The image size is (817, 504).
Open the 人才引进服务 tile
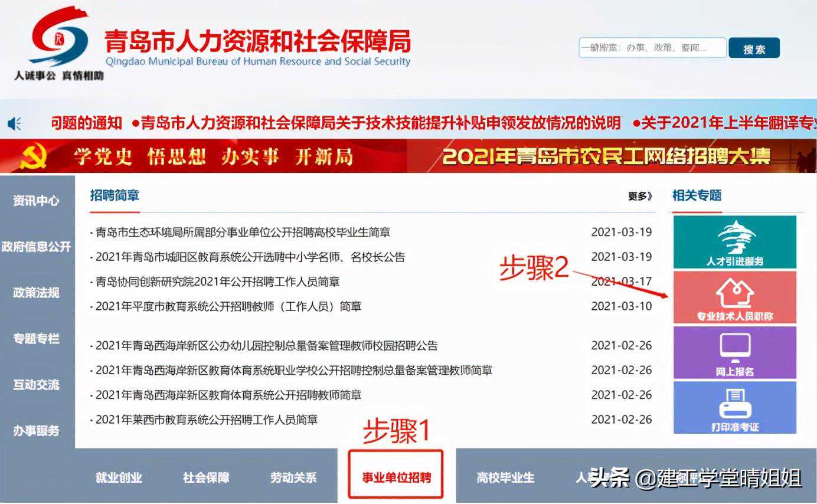(x=734, y=242)
